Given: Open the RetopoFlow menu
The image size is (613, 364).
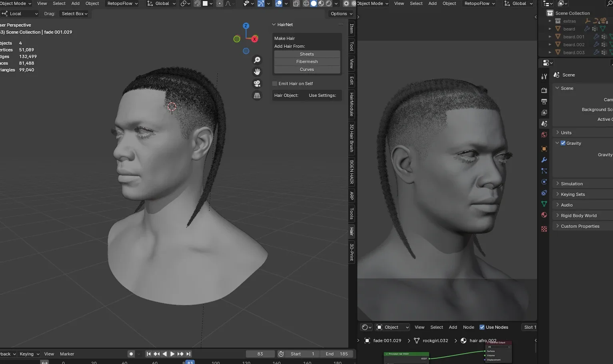Looking at the screenshot, I should point(122,4).
